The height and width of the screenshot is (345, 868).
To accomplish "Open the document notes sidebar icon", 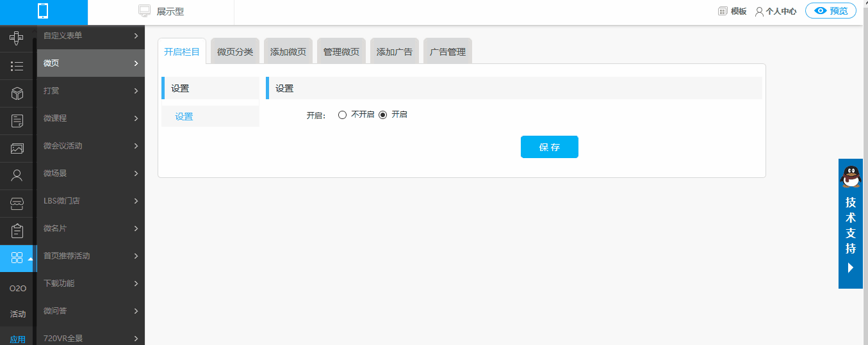I will (17, 121).
